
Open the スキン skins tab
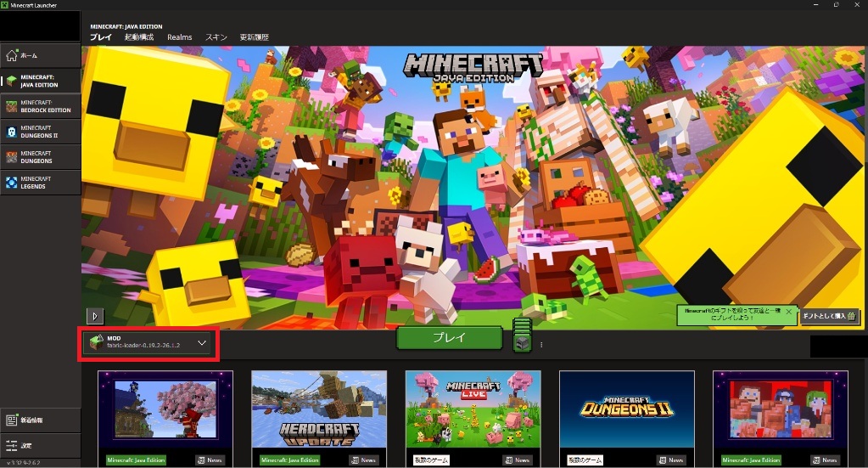216,37
